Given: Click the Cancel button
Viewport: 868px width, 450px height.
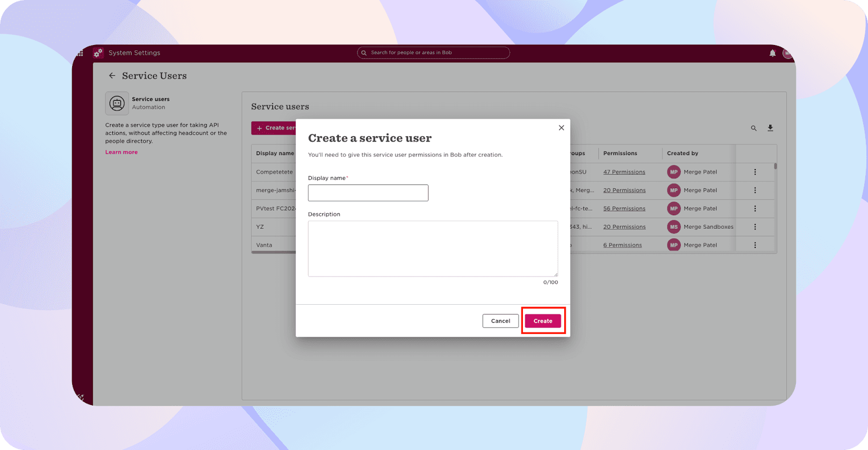Looking at the screenshot, I should click(x=500, y=321).
